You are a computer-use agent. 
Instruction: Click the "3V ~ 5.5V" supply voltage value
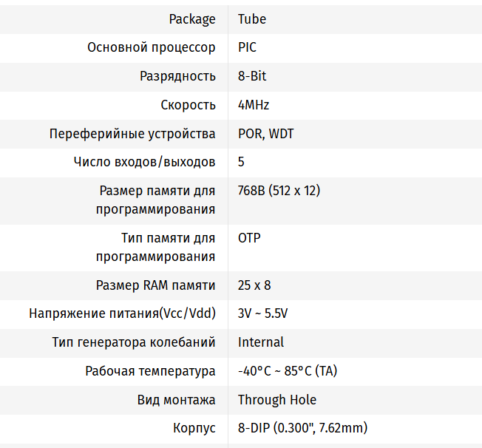point(262,313)
